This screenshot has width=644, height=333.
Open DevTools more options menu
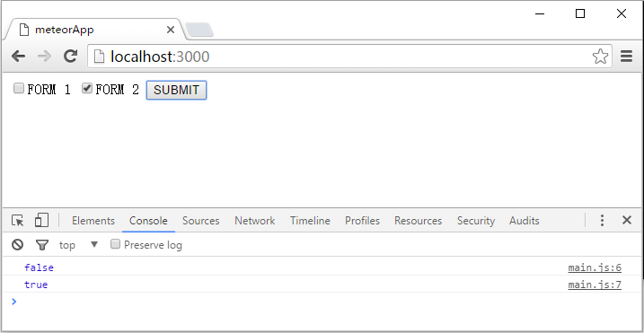[x=602, y=221]
